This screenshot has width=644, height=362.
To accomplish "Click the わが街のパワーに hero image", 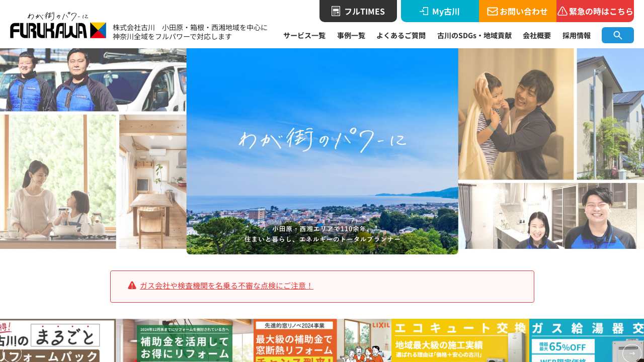I will pos(322,151).
